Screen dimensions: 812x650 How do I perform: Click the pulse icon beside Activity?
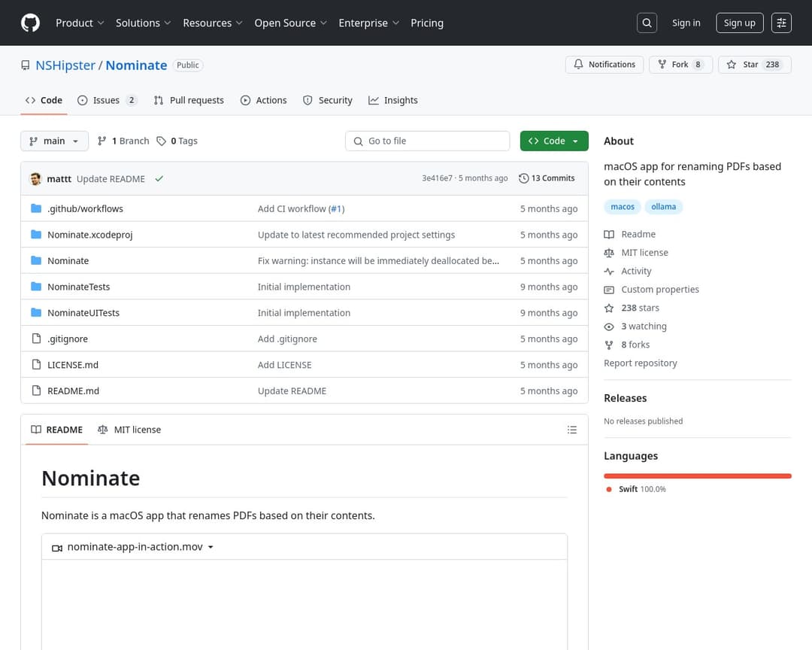coord(609,271)
